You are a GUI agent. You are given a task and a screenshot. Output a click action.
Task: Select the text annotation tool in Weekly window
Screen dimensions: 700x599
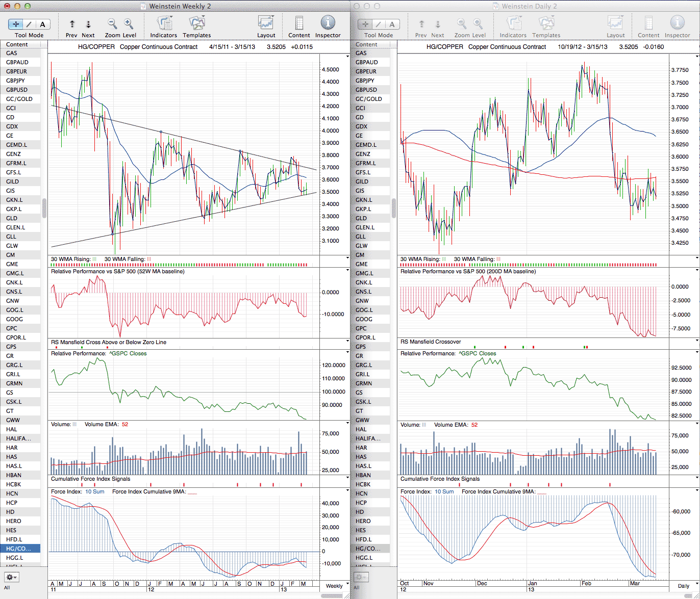[x=42, y=24]
